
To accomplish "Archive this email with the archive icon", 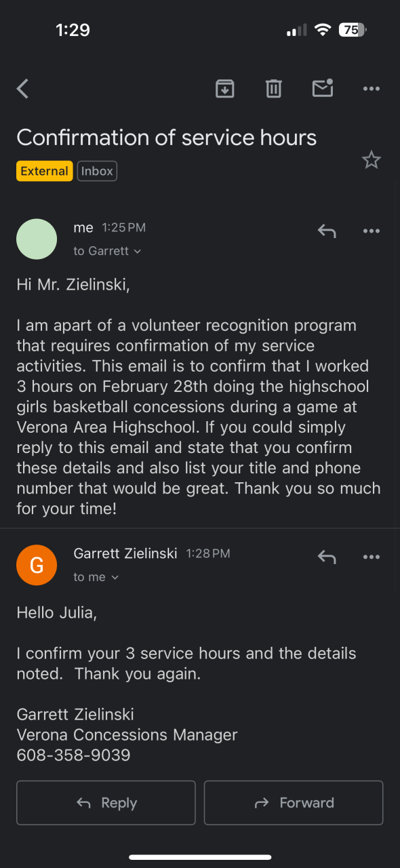I will click(x=225, y=89).
